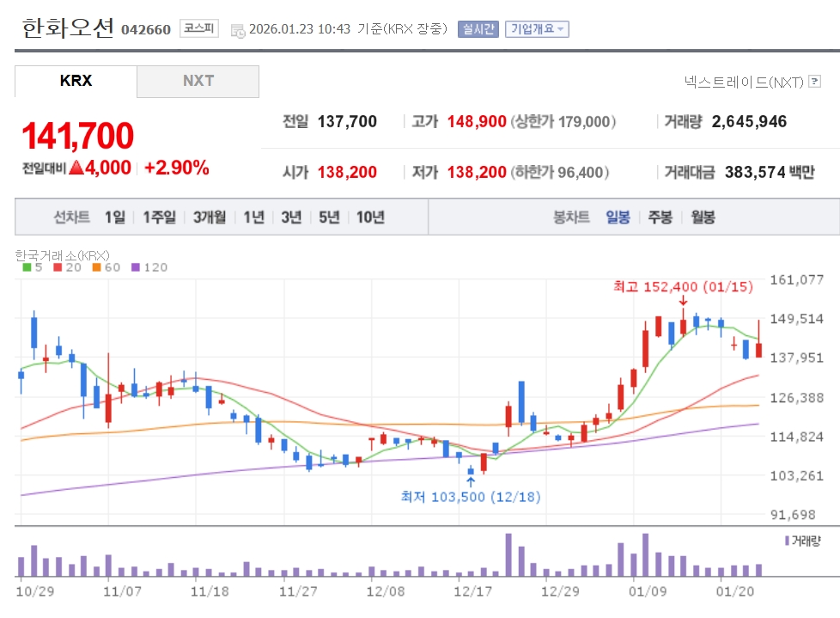Switch to 일봉 daily candle chart

click(x=618, y=217)
